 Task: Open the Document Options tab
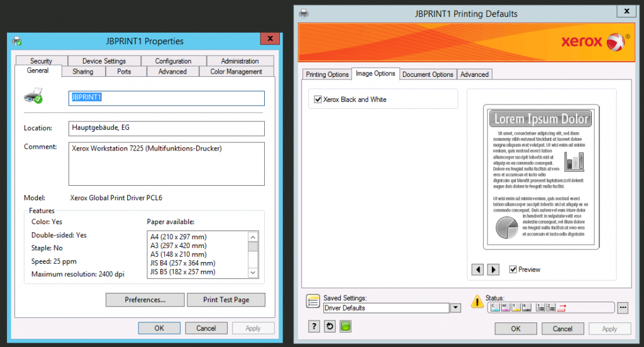tap(428, 74)
